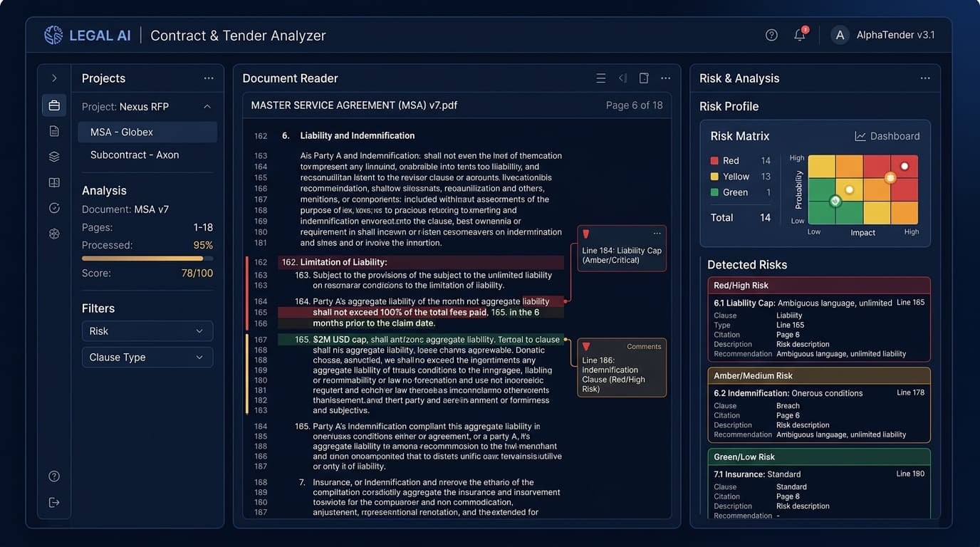Screen dimensions: 980x547
Task: Select the highlighted Limitation of Liability heading
Action: 422,262
